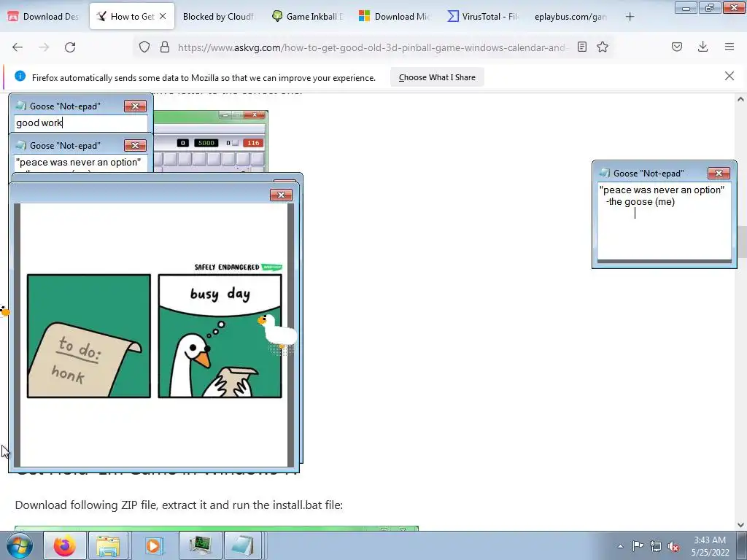This screenshot has width=747, height=560.
Task: Click the busy day comic image
Action: 154,335
